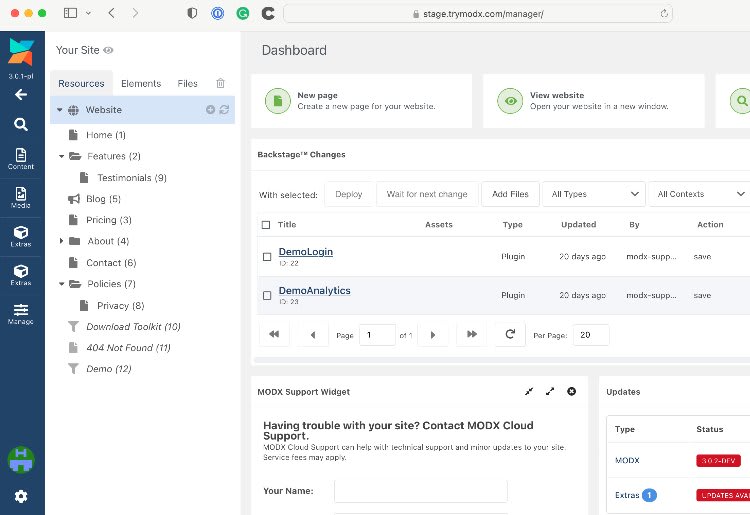This screenshot has width=750, height=515.
Task: Click the Safari sidebar toggle icon
Action: pos(70,13)
